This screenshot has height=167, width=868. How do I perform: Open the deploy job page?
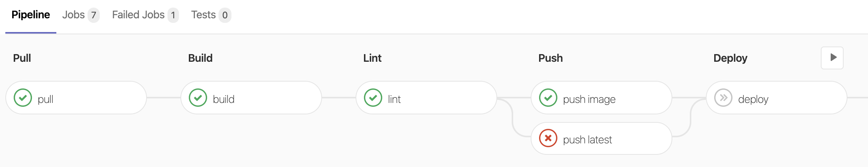[x=777, y=98]
